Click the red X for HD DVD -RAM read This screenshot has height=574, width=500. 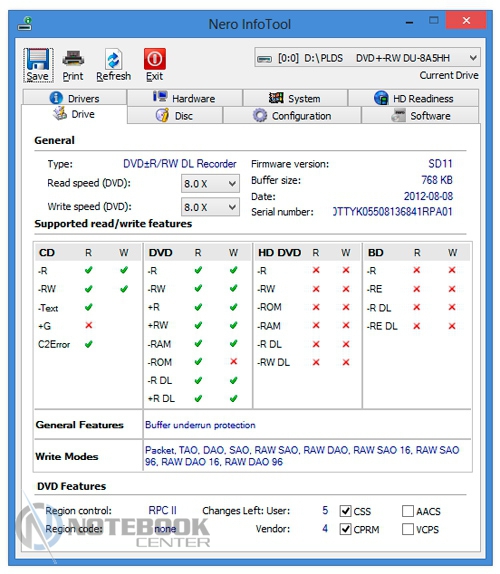tap(316, 325)
